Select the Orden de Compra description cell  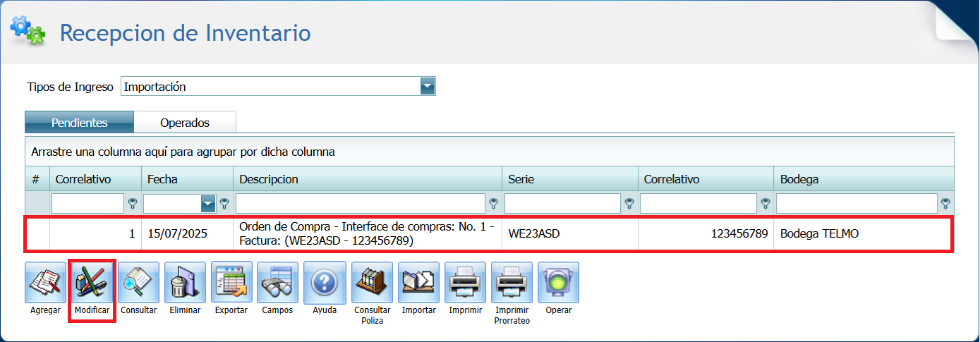(368, 233)
